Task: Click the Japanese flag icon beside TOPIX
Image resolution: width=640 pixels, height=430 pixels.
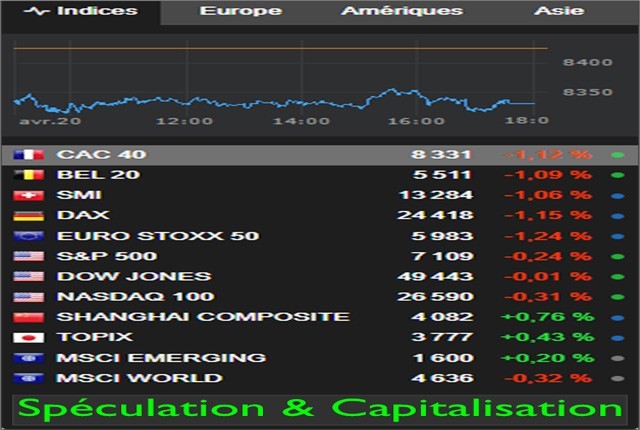Action: 25,338
